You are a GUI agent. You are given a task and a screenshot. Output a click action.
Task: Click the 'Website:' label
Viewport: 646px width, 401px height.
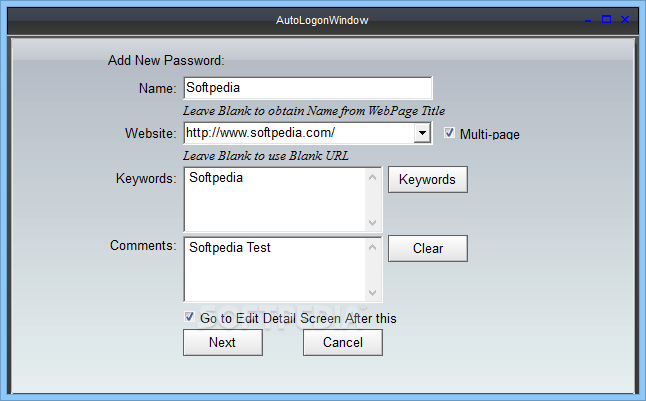click(x=151, y=134)
